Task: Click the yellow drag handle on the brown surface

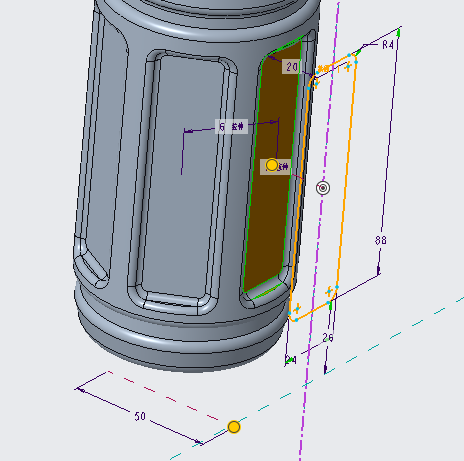Action: pos(272,165)
